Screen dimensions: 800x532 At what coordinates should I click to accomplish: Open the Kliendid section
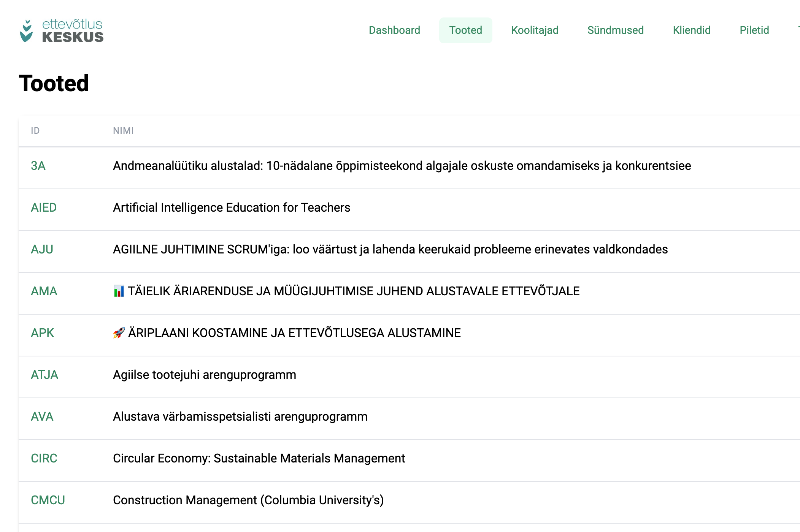691,30
